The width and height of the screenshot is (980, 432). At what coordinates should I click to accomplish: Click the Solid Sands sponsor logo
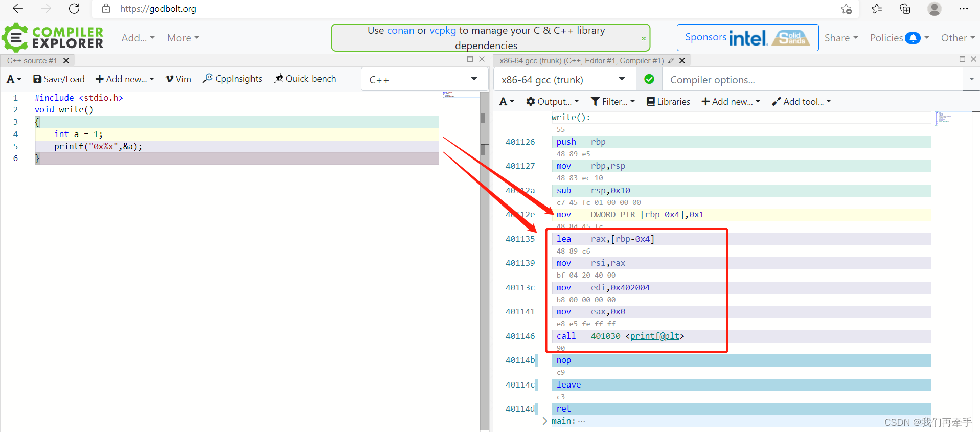click(x=791, y=38)
